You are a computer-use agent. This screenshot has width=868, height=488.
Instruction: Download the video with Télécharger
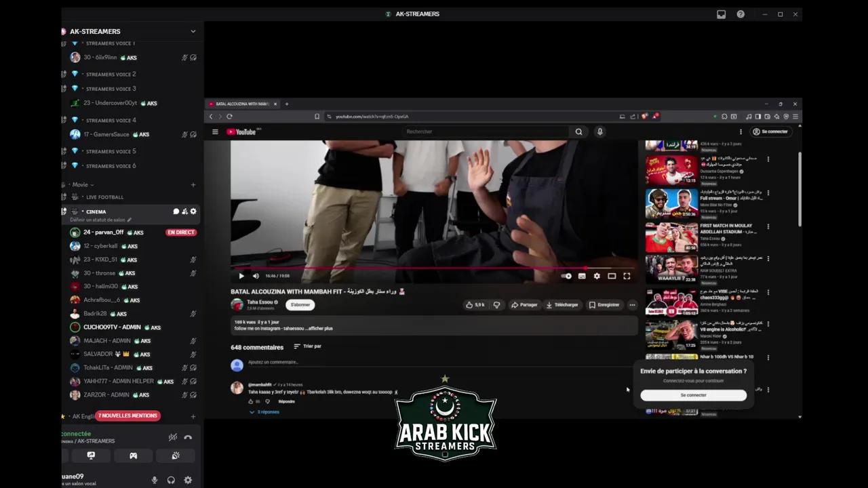coord(562,305)
